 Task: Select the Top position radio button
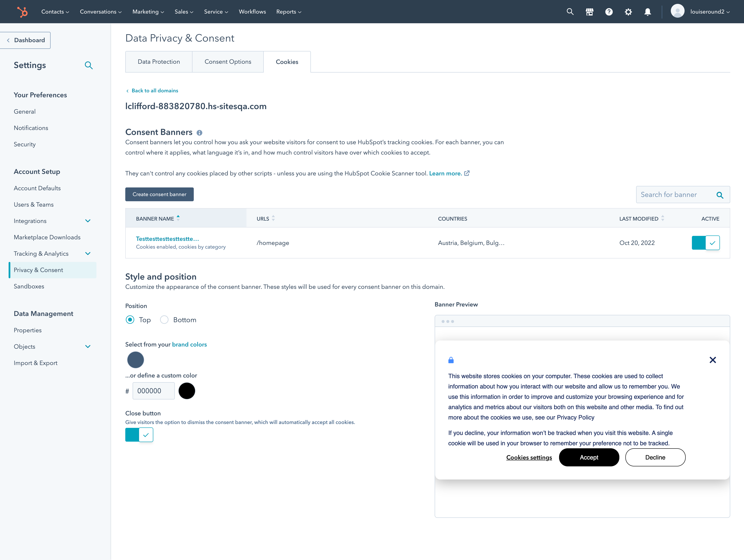130,320
